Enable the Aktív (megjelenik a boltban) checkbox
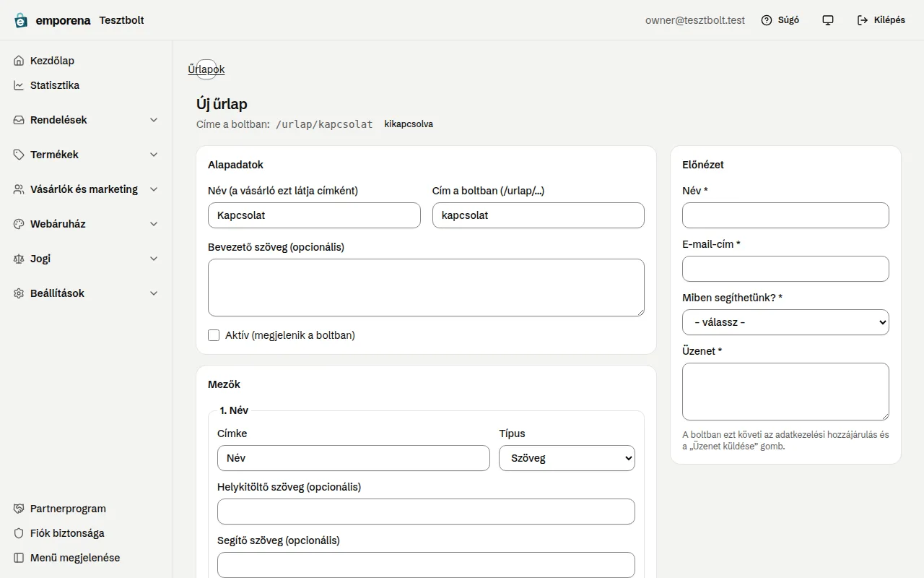924x578 pixels. tap(214, 335)
